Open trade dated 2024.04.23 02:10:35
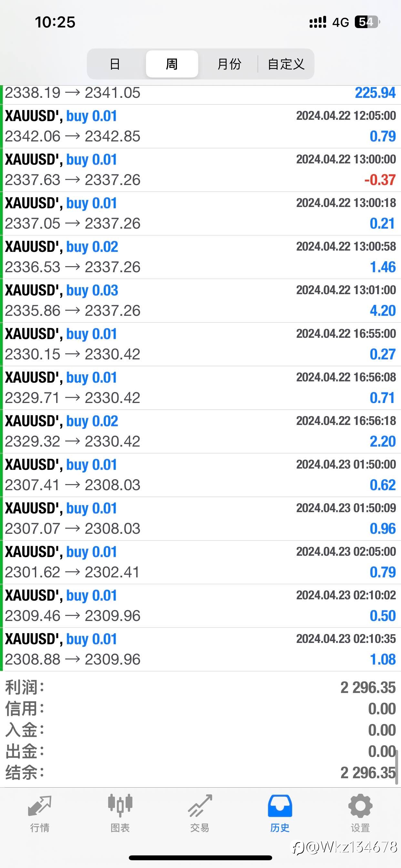 pyautogui.click(x=200, y=649)
